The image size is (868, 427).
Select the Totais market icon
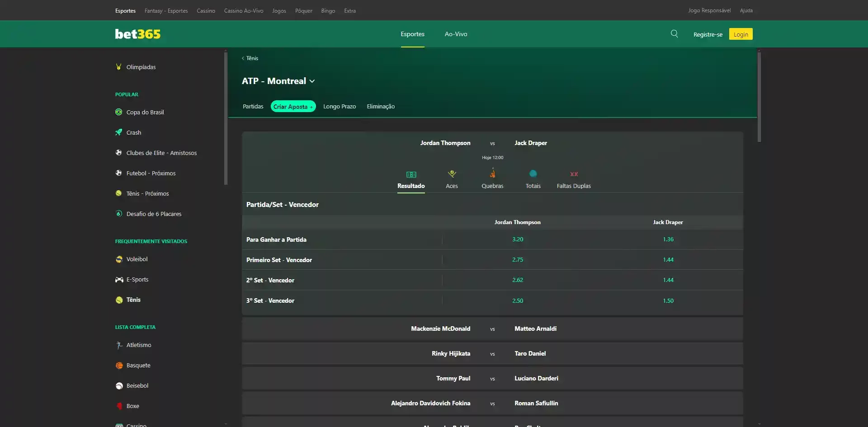tap(533, 178)
